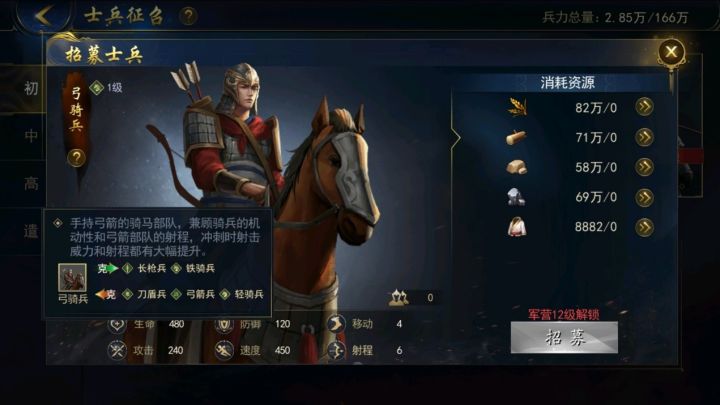Get more cloth via arrow beside 8882/0
720x405 pixels.
pyautogui.click(x=644, y=227)
